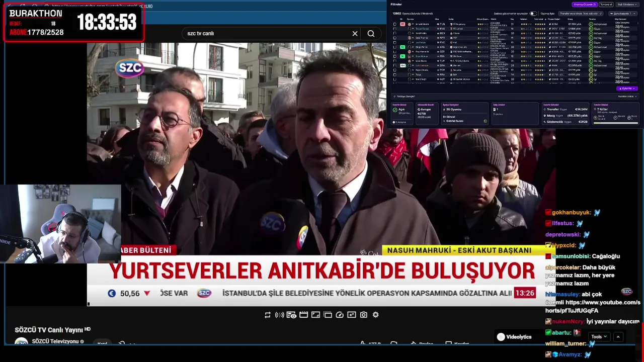The height and width of the screenshot is (362, 644).
Task: Click the 'Yetenek' column header
Action: [524, 19]
